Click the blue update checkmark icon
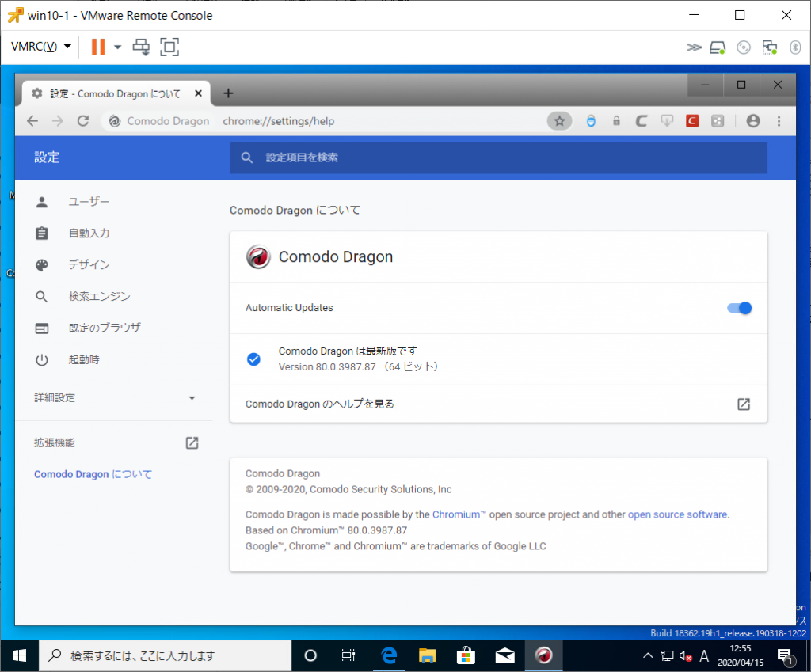This screenshot has height=672, width=811. pos(253,359)
